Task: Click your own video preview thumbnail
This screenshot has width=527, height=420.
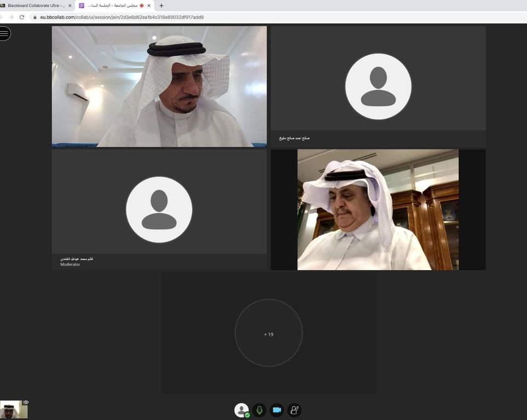Action: (14, 409)
